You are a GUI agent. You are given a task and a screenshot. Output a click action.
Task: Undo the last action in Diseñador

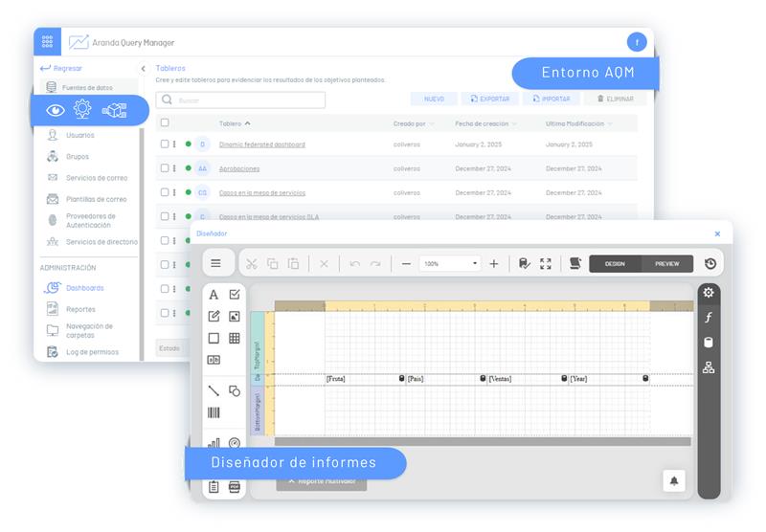click(x=355, y=264)
